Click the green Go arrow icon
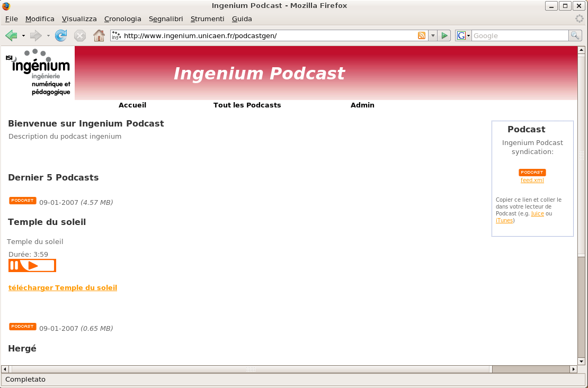 click(444, 35)
